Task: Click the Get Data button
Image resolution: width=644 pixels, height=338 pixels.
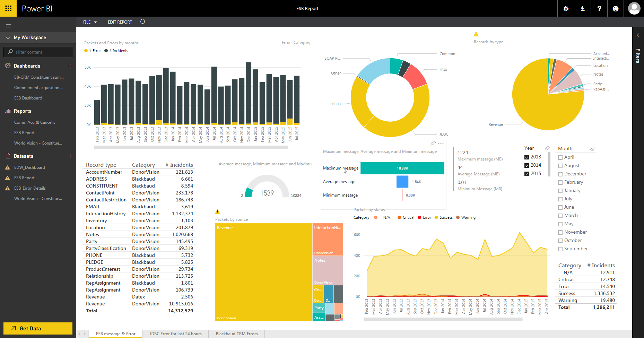Action: (x=38, y=328)
